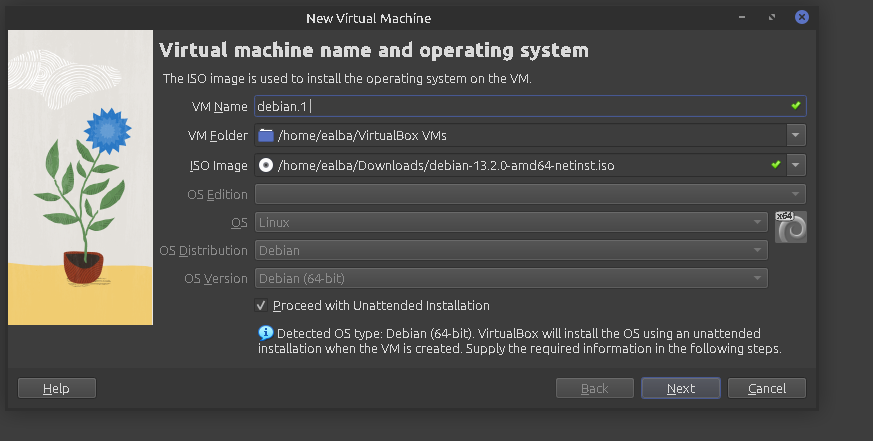Image resolution: width=873 pixels, height=441 pixels.
Task: Click the blue info icon near Detected OS type
Action: 265,333
